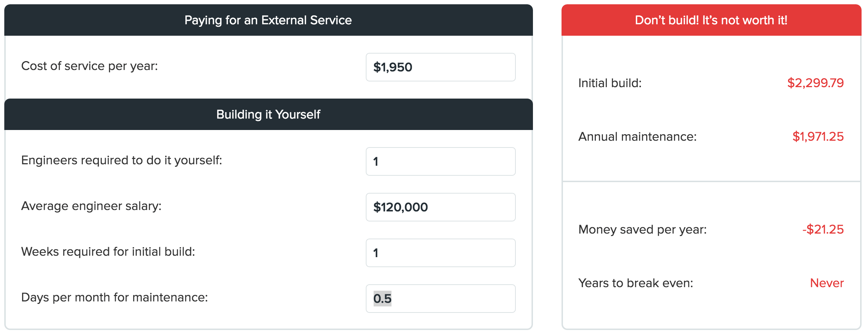Screen dimensions: 868x335
Task: Click the "Average engineer salary" label
Action: point(91,206)
